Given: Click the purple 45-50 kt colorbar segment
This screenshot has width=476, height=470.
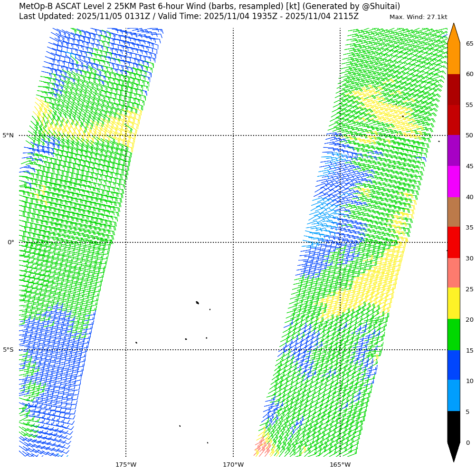Looking at the screenshot, I should (x=453, y=150).
